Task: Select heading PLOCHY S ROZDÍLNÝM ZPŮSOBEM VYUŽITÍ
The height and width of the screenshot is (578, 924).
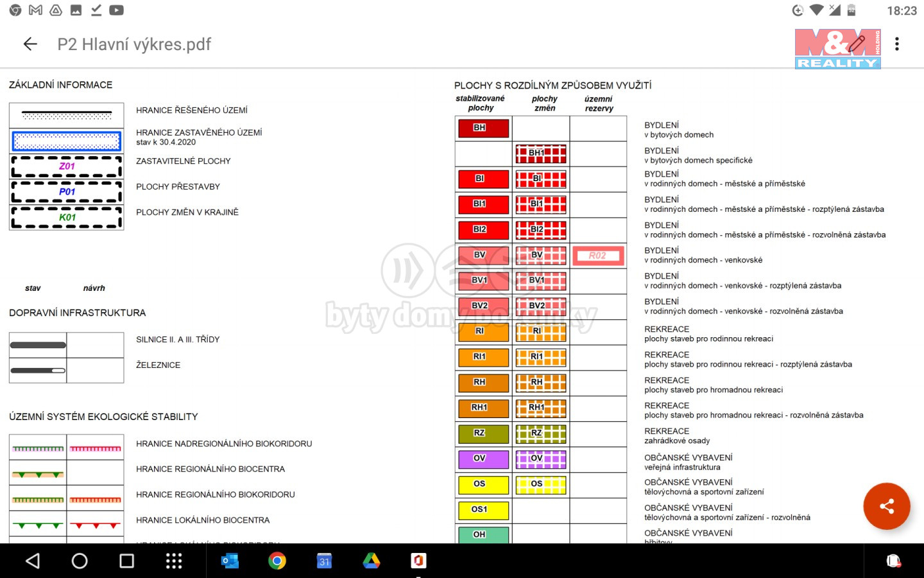Action: click(553, 85)
